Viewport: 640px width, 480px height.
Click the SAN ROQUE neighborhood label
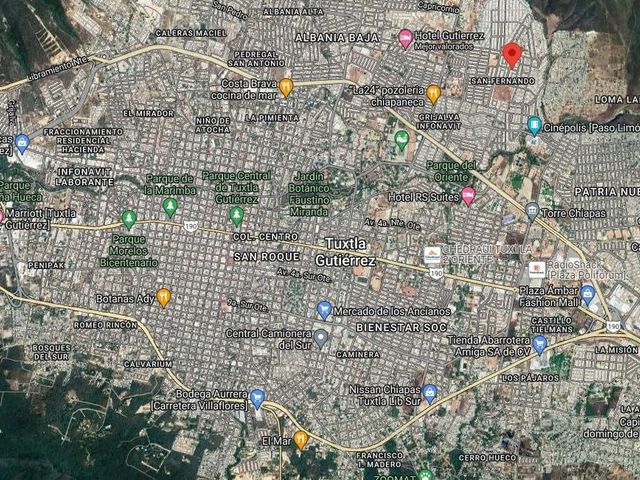[267, 257]
